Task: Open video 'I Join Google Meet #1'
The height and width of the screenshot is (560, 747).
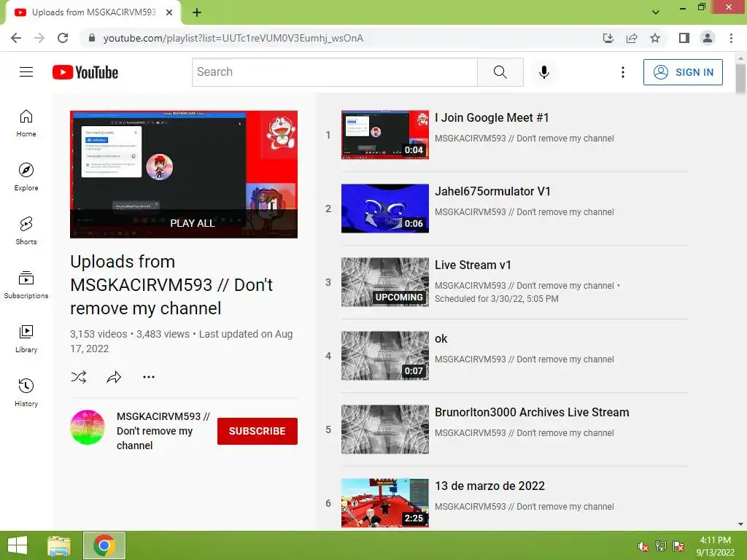Action: coord(492,117)
